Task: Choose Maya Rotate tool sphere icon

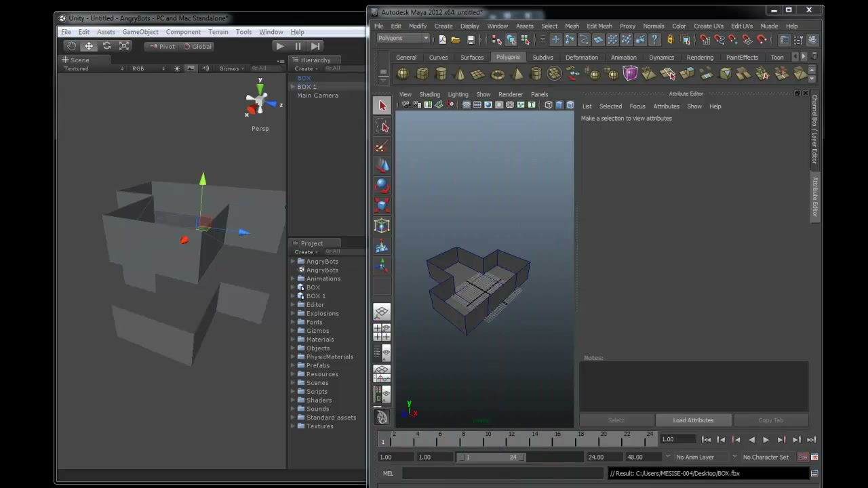Action: [x=382, y=186]
